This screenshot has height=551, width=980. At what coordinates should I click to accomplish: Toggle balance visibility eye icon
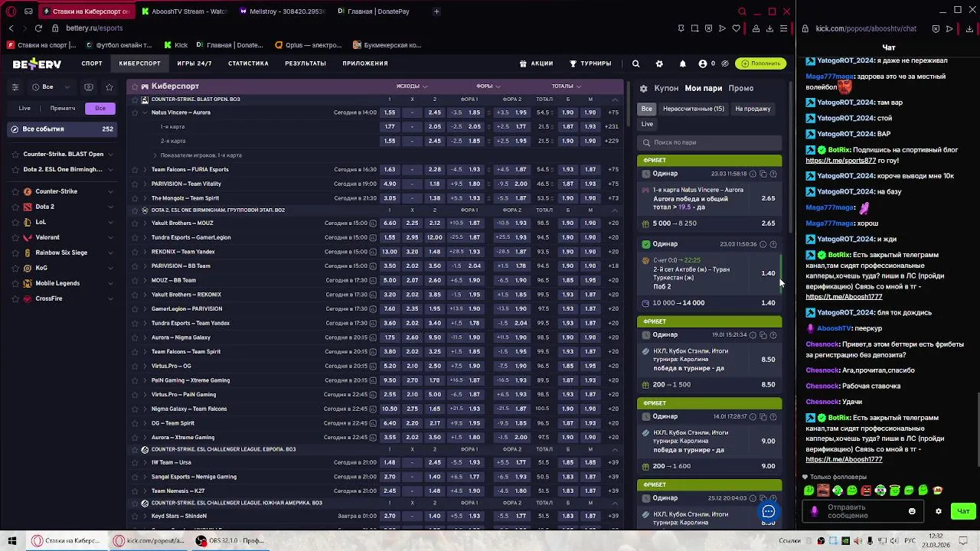tap(725, 64)
